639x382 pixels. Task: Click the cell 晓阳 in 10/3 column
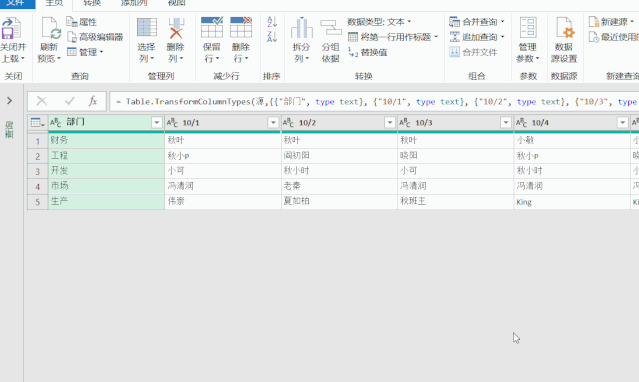pos(456,156)
